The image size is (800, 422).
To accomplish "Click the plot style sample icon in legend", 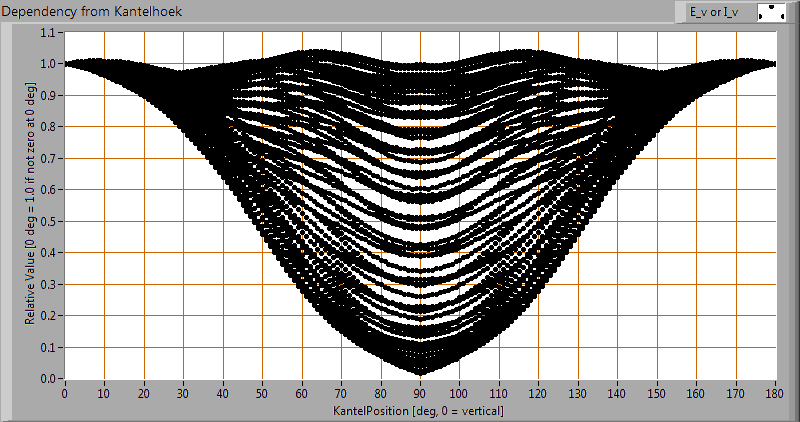I will click(772, 12).
